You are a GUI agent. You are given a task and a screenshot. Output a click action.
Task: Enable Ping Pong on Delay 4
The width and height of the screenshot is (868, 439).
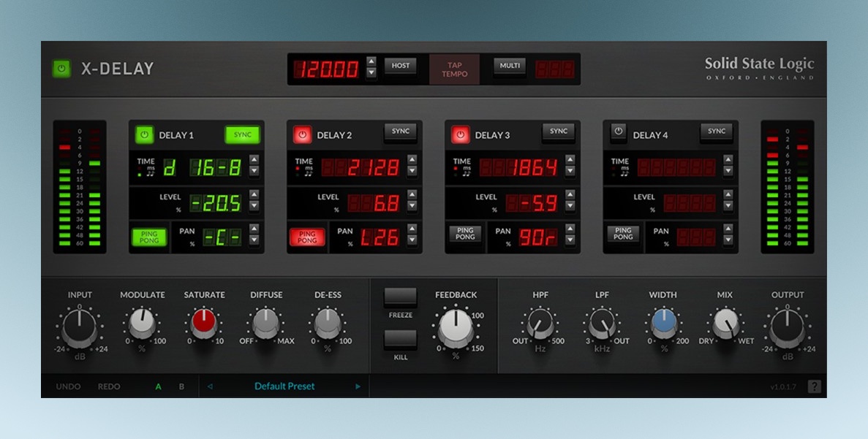(623, 234)
